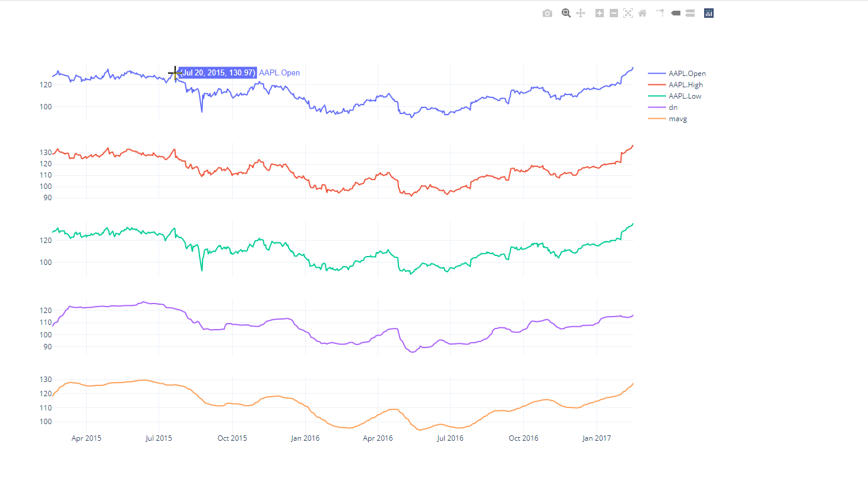Reset axes with the home icon
Image resolution: width=868 pixels, height=493 pixels.
point(642,13)
